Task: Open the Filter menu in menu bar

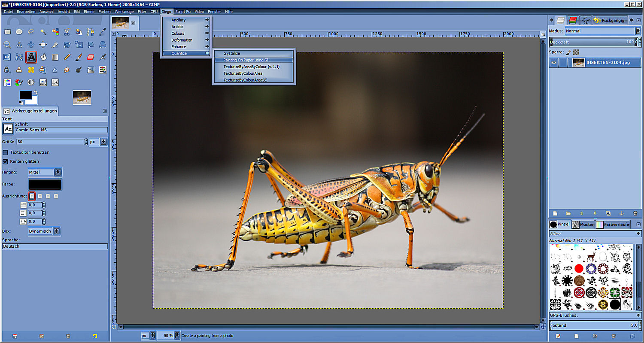Action: tap(142, 12)
